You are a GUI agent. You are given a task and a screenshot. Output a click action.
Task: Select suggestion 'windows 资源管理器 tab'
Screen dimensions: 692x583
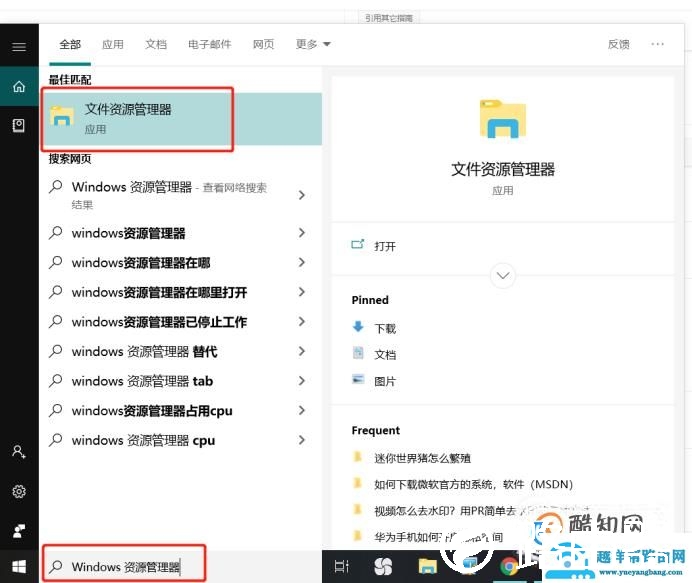(142, 381)
